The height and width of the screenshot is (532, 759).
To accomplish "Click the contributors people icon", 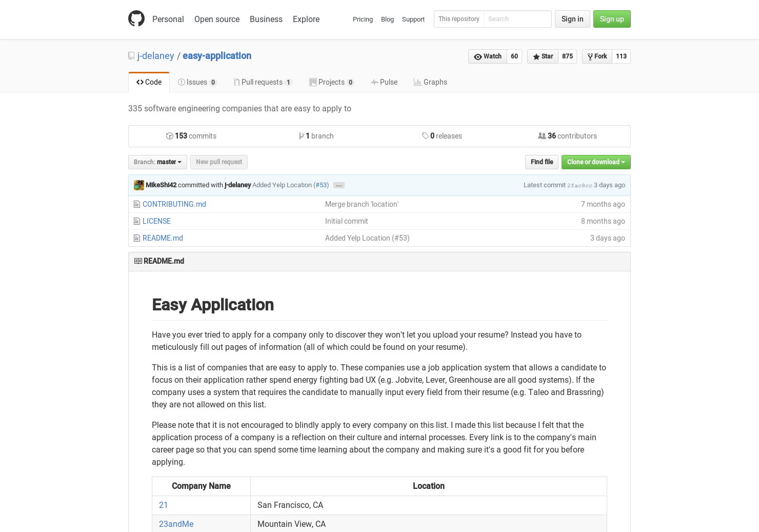I will [542, 135].
